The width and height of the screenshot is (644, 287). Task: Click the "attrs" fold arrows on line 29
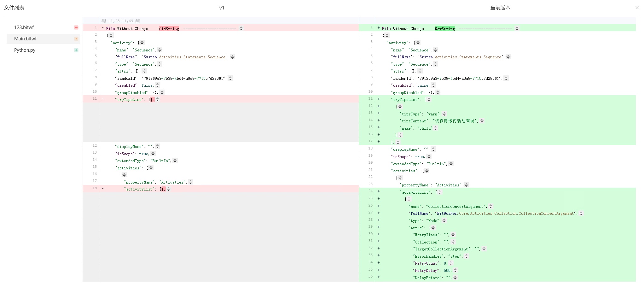433,228
